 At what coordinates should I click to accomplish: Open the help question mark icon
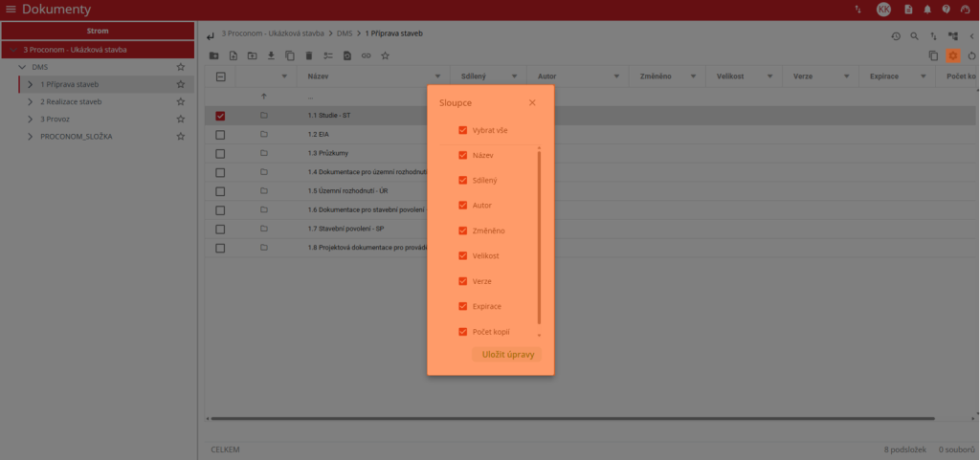point(946,10)
